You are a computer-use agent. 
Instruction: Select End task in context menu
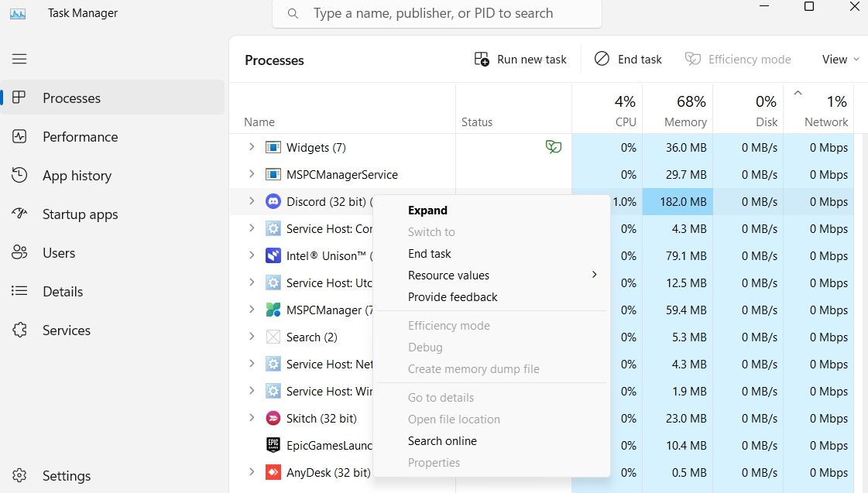coord(430,253)
